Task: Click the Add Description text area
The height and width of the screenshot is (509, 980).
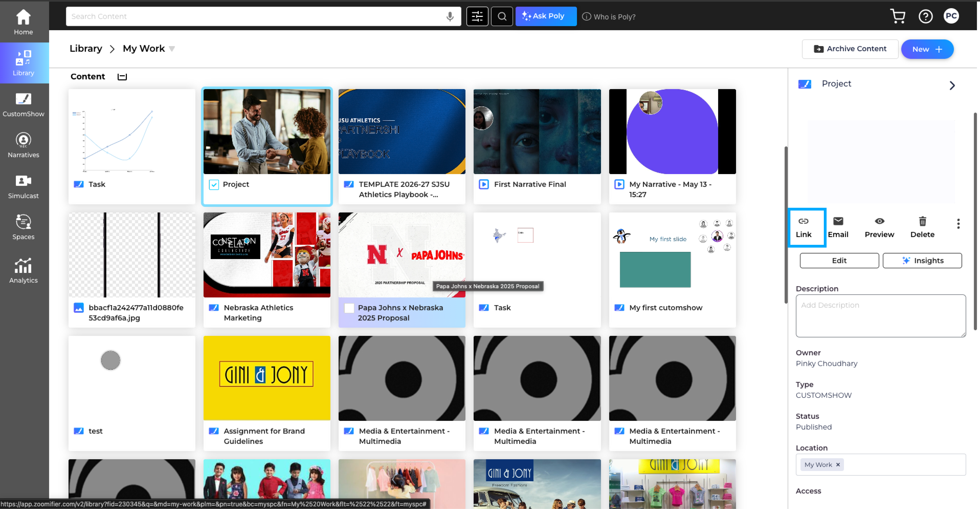Action: (881, 316)
